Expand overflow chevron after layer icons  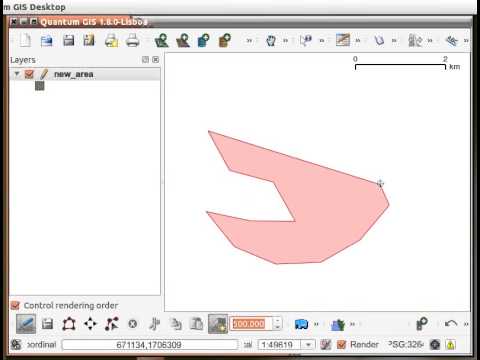pyautogui.click(x=249, y=41)
